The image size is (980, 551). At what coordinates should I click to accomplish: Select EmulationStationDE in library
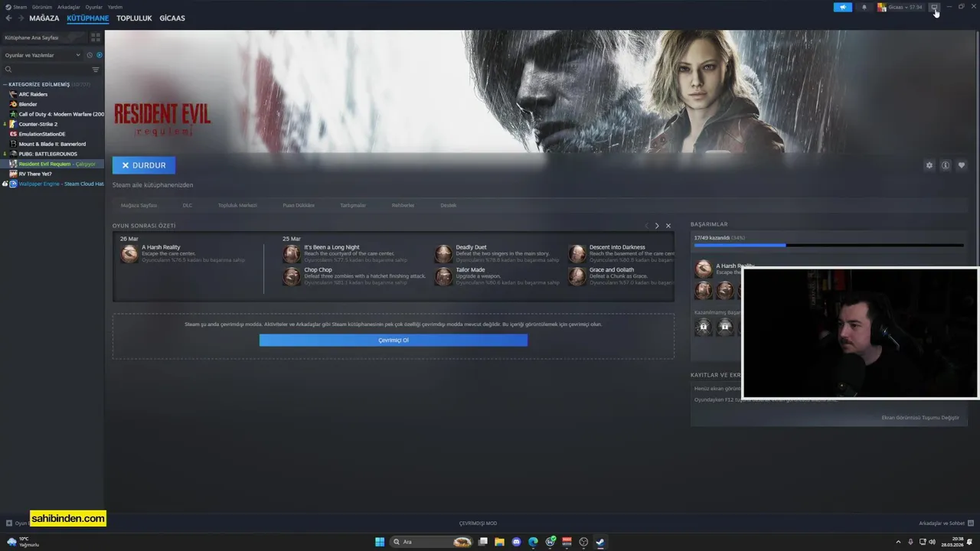[x=42, y=134]
